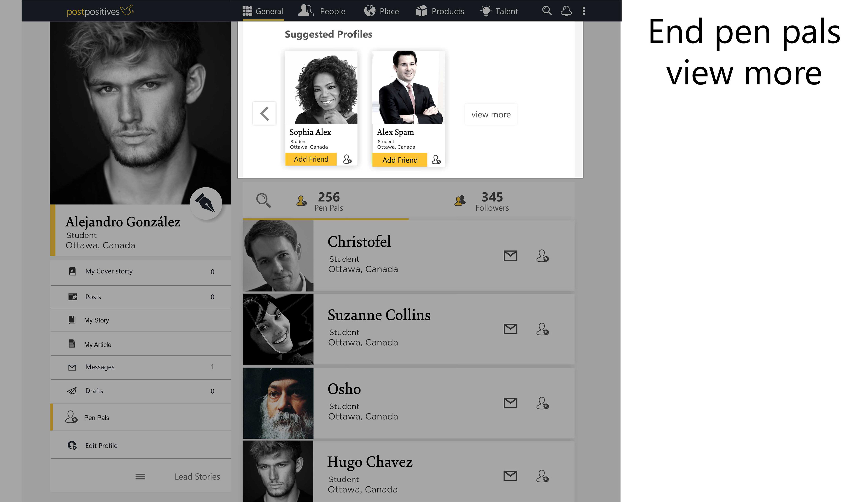Open the search icon in top navigation
The height and width of the screenshot is (502, 868).
tap(547, 11)
